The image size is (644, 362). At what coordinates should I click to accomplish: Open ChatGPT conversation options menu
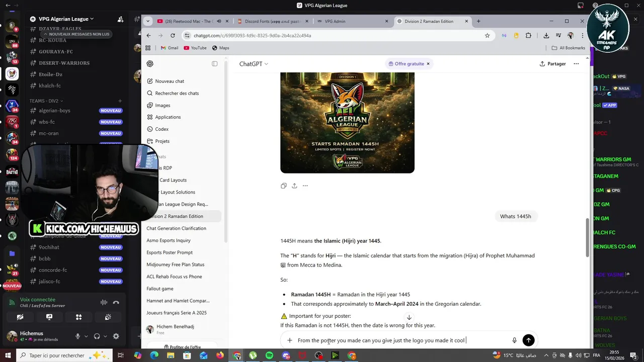pyautogui.click(x=576, y=64)
